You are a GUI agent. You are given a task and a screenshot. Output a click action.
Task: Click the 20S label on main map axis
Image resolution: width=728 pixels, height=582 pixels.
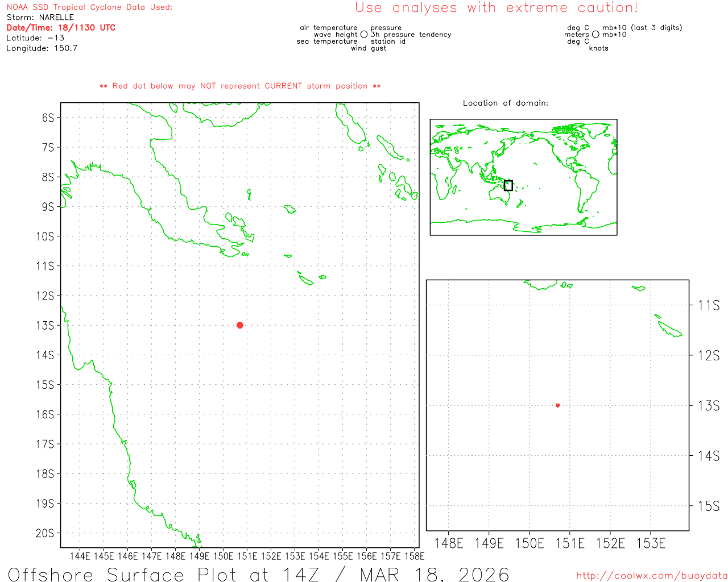pos(45,533)
